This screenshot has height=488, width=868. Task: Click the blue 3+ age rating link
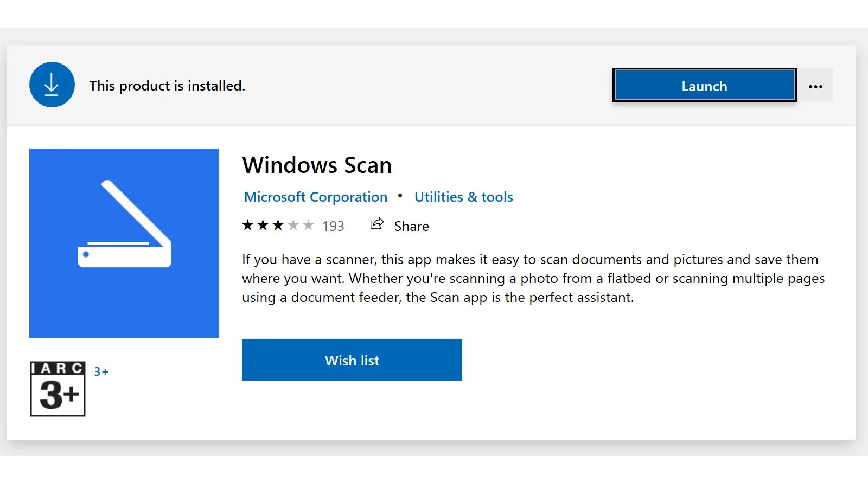[x=101, y=372]
